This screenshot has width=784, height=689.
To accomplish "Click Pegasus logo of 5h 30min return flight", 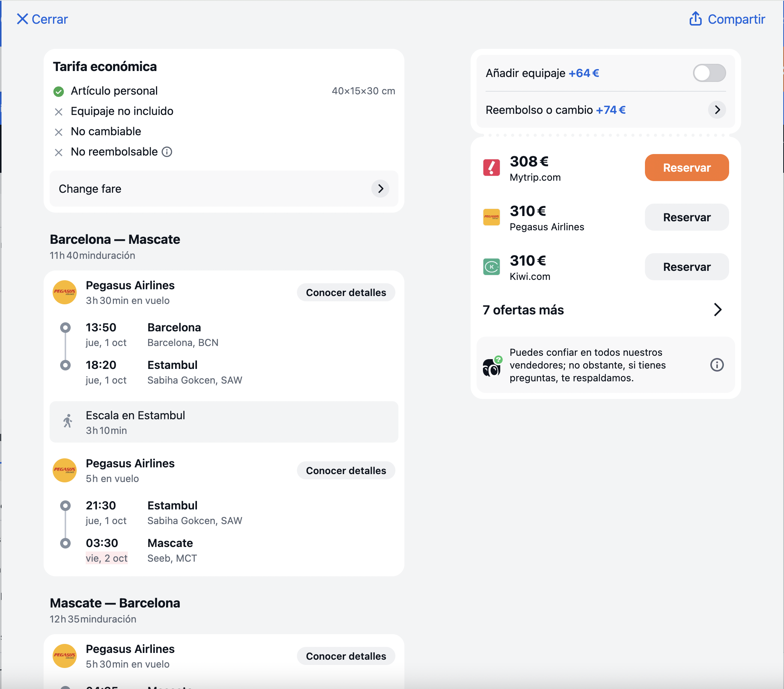I will click(64, 656).
